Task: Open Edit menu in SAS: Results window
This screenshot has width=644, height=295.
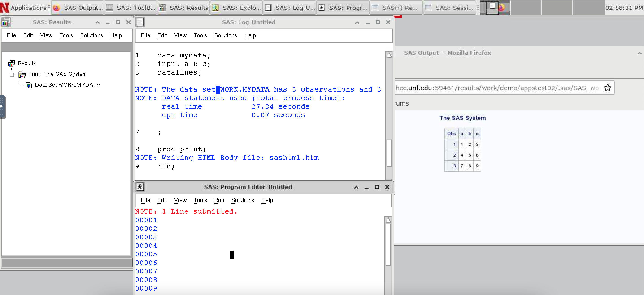Action: [x=28, y=35]
